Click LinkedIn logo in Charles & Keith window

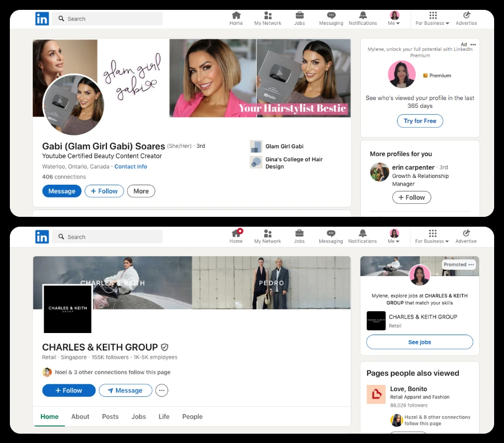pos(42,237)
